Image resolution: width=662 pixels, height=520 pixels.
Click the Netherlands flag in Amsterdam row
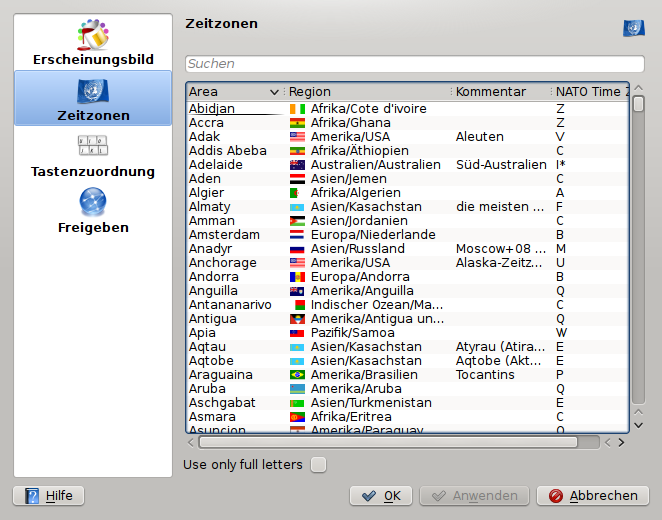tap(297, 235)
